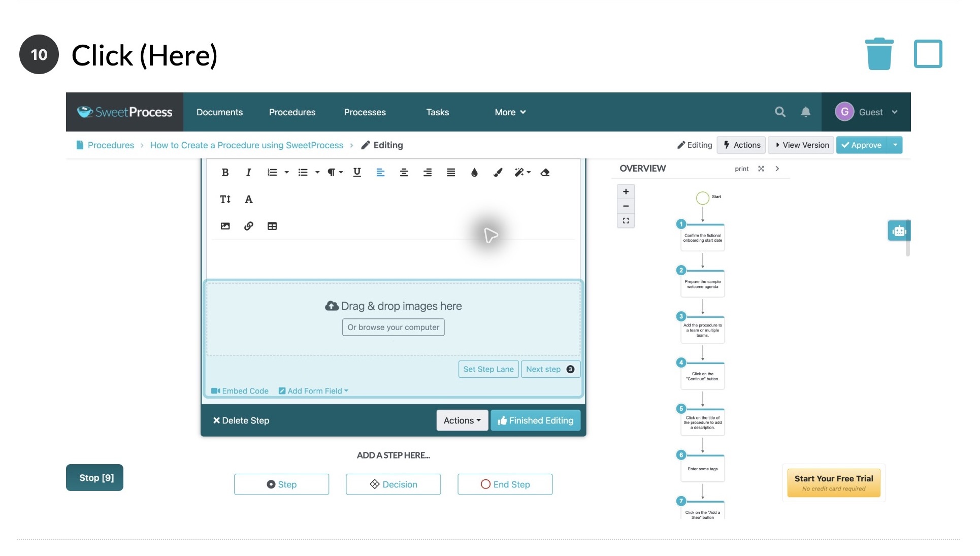Open Processes in top navigation
The image size is (980, 556).
pos(365,112)
